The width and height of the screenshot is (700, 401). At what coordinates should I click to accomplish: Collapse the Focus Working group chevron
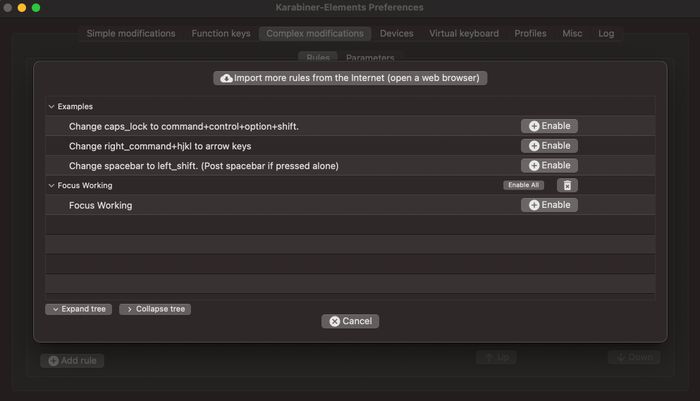click(x=51, y=185)
